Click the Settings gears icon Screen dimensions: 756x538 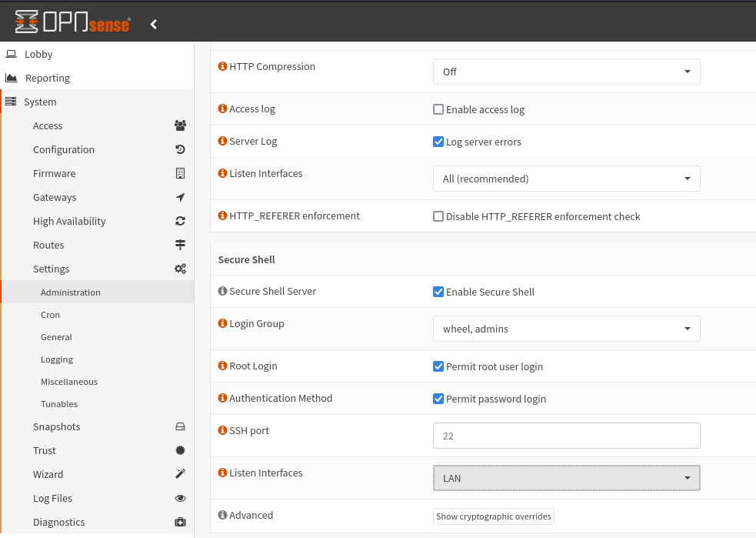tap(180, 269)
